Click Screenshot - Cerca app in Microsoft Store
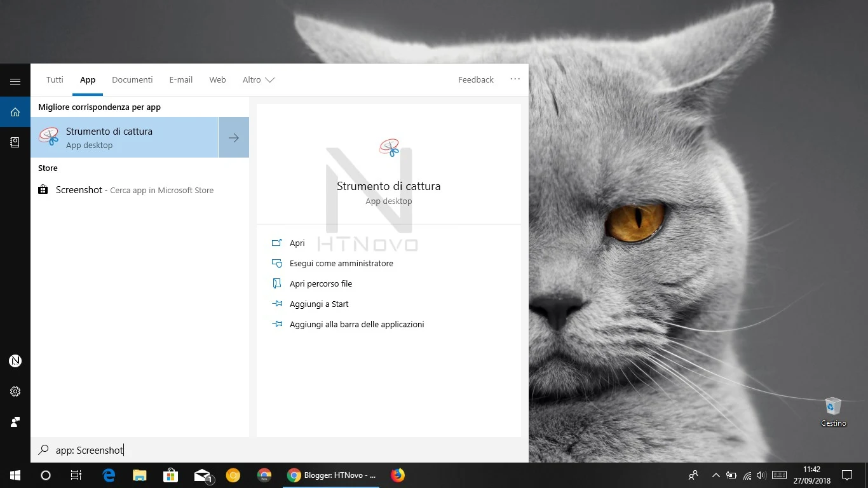Screen dimensions: 868x488 click(x=140, y=189)
